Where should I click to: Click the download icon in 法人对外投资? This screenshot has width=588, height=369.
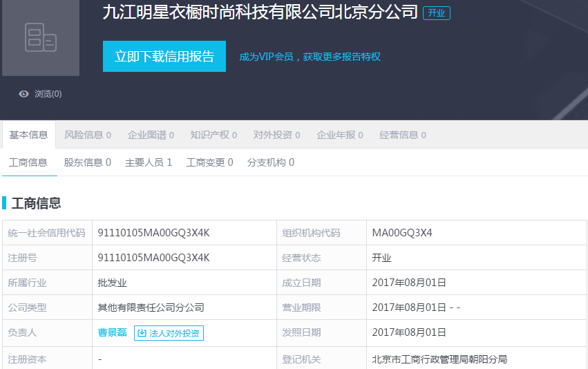[x=142, y=333]
